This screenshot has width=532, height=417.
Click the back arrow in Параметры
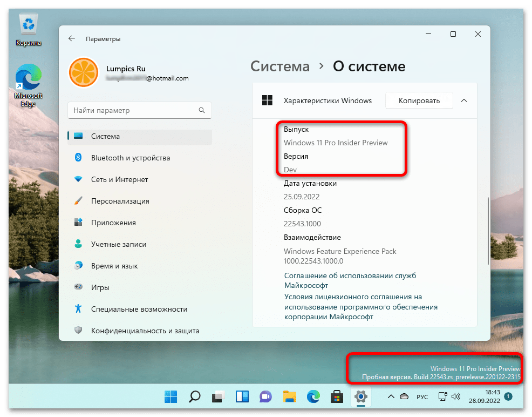[x=72, y=39]
